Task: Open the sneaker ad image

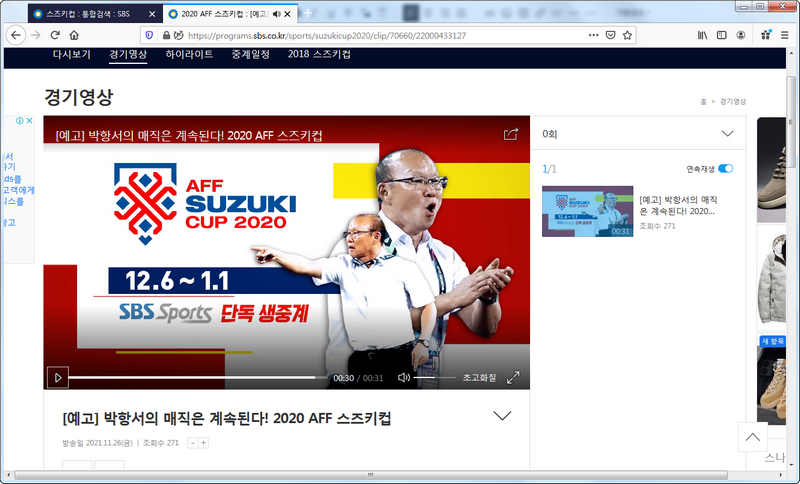Action: 771,170
